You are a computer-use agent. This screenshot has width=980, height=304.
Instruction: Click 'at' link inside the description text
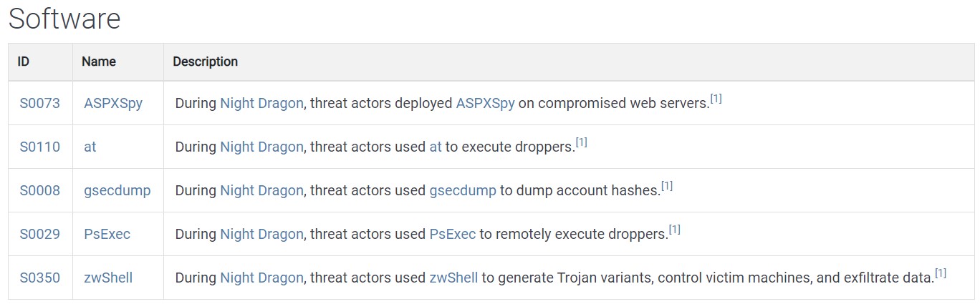[x=435, y=147]
